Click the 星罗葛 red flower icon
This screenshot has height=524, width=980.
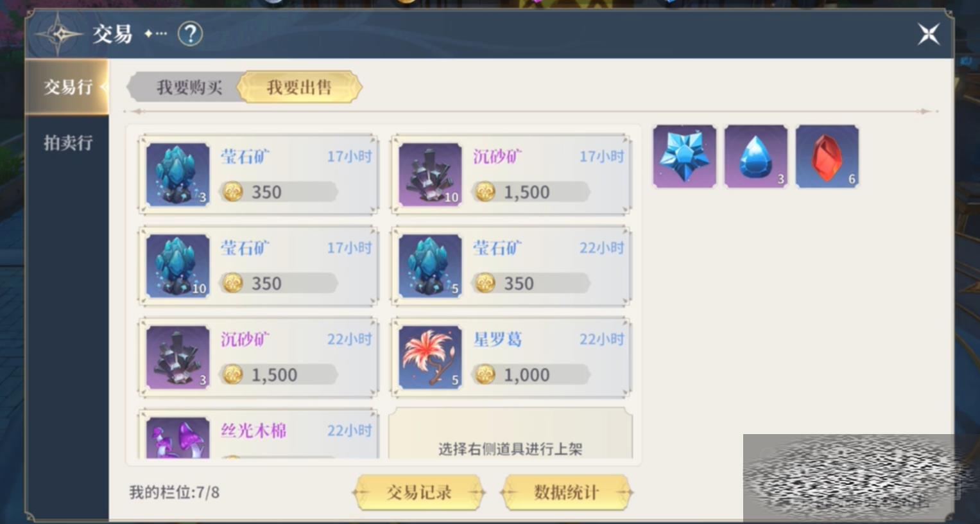coord(430,357)
